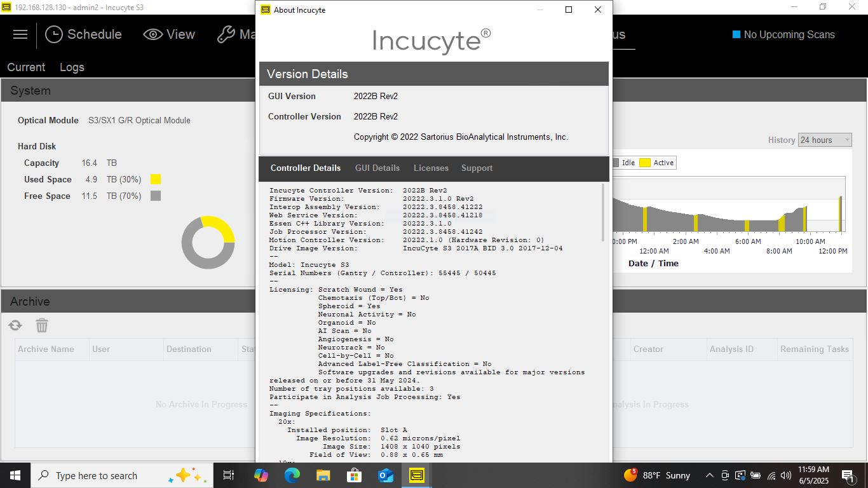This screenshot has height=488, width=868.
Task: Click the Optical Module value text
Action: point(139,121)
